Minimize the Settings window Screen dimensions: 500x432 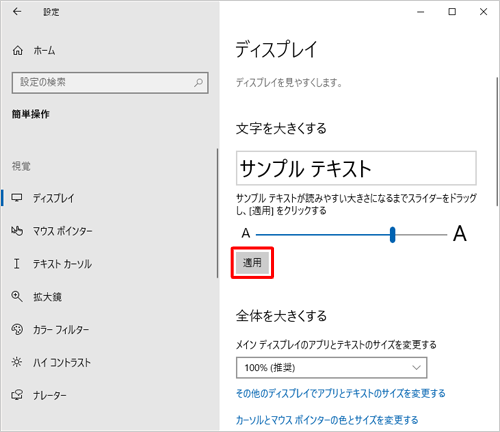[421, 12]
